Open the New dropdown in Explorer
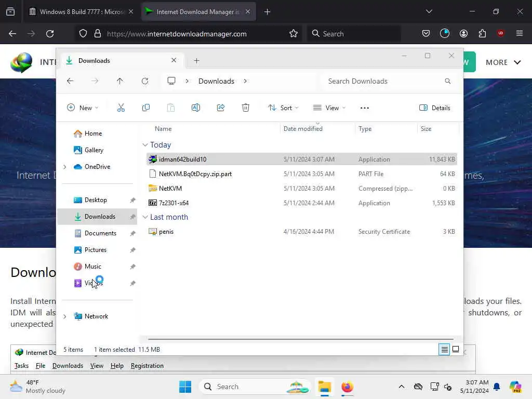 pos(83,108)
